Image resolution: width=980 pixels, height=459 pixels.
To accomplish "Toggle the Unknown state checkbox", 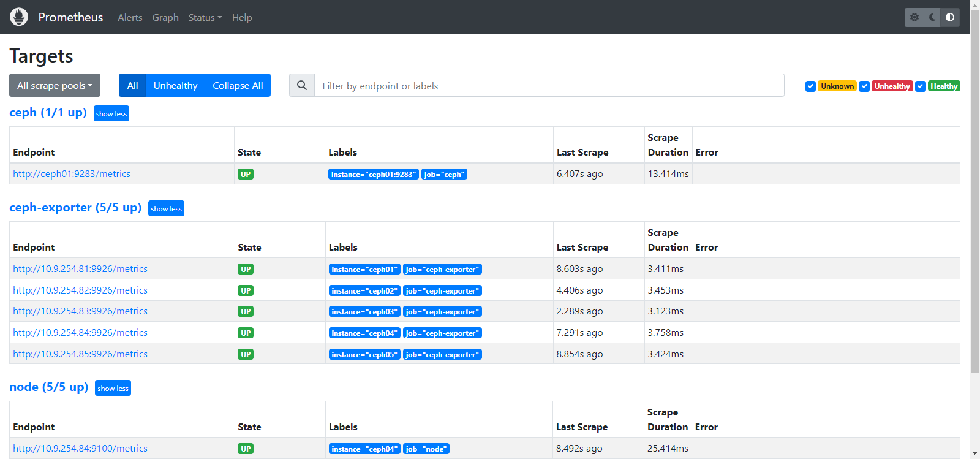I will click(810, 86).
